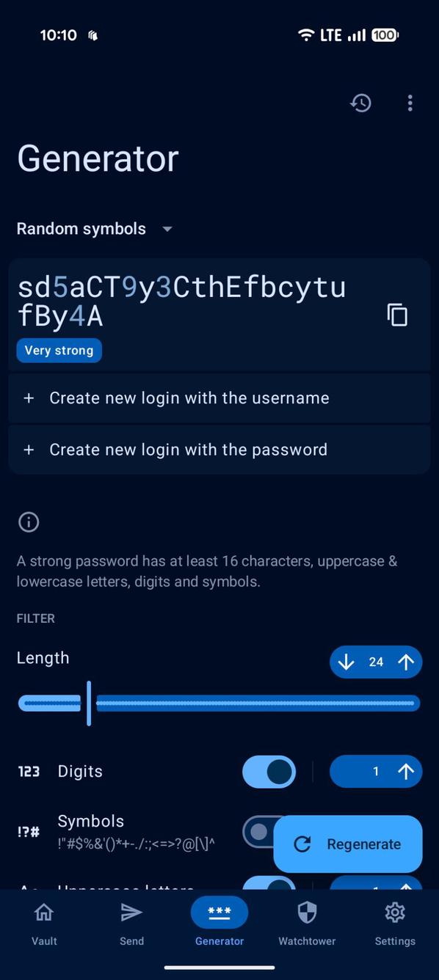Viewport: 439px width, 980px height.
Task: Tap the info circle icon
Action: (29, 522)
